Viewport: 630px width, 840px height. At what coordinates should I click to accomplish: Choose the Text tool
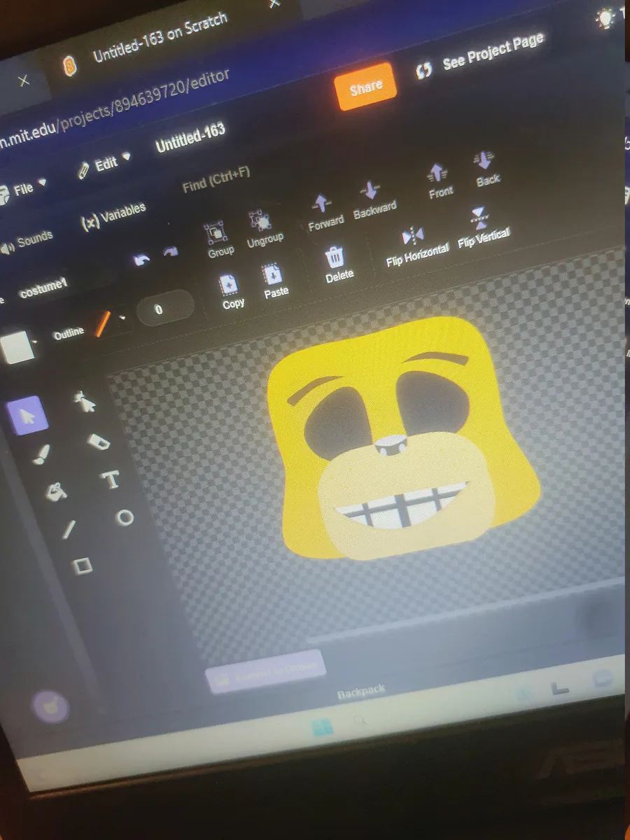(x=111, y=480)
